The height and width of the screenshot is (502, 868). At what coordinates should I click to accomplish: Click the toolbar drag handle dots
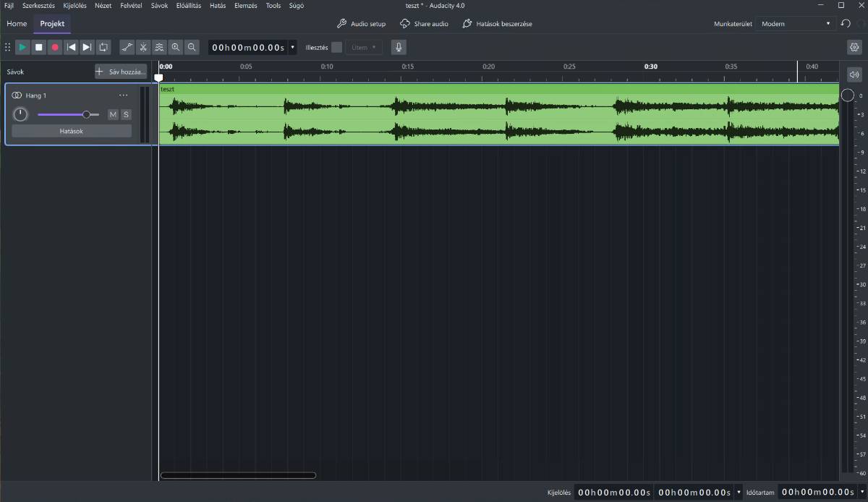coord(8,47)
